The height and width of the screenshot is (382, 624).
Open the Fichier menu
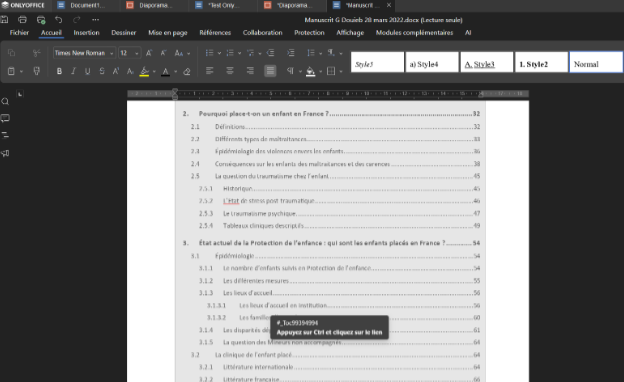pyautogui.click(x=19, y=33)
